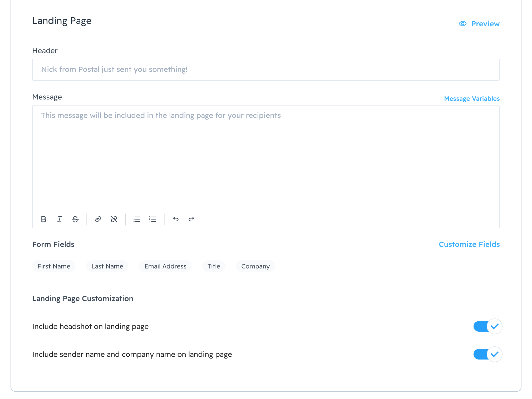
Task: Turn off sender name and company toggle
Action: [x=487, y=354]
